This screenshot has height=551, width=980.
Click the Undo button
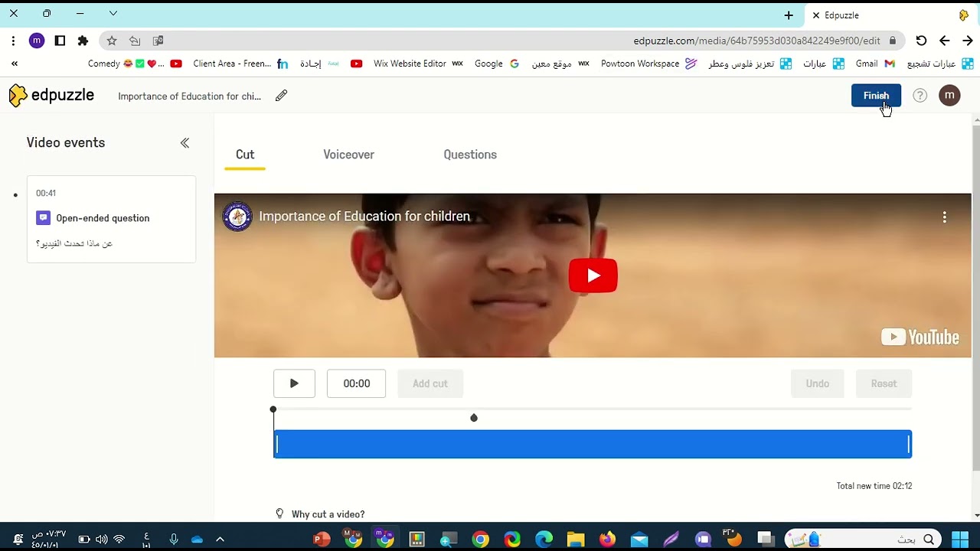click(818, 383)
